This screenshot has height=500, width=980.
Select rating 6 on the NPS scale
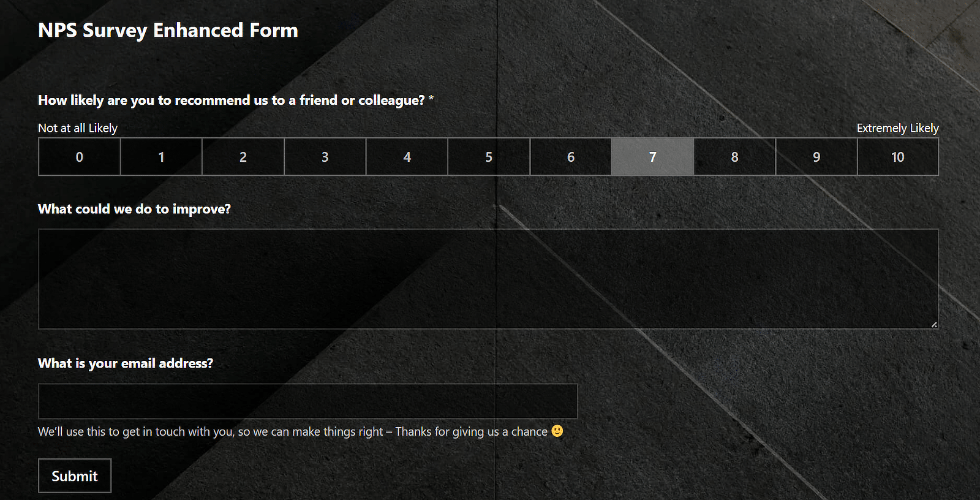[571, 157]
